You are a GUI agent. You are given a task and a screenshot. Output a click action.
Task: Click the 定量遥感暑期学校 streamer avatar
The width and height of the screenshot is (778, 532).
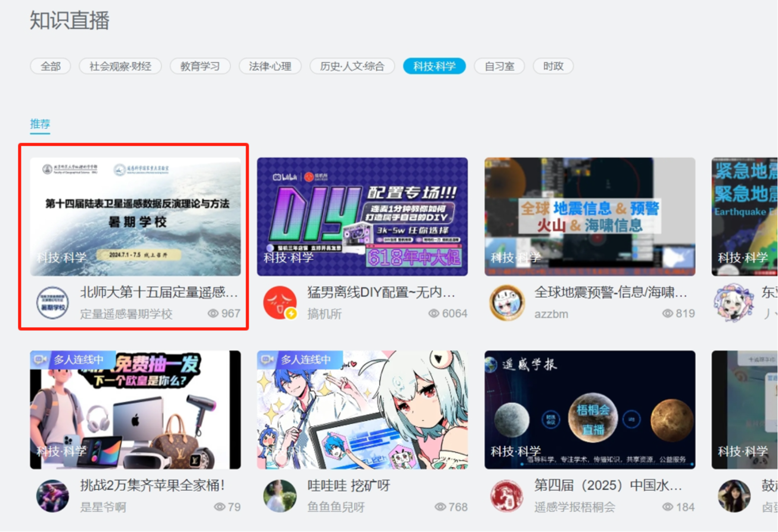[x=53, y=303]
